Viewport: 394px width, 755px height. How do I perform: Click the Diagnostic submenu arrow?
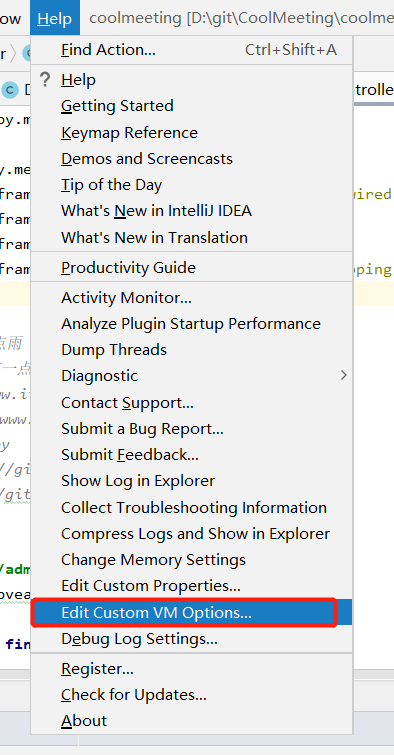(343, 375)
